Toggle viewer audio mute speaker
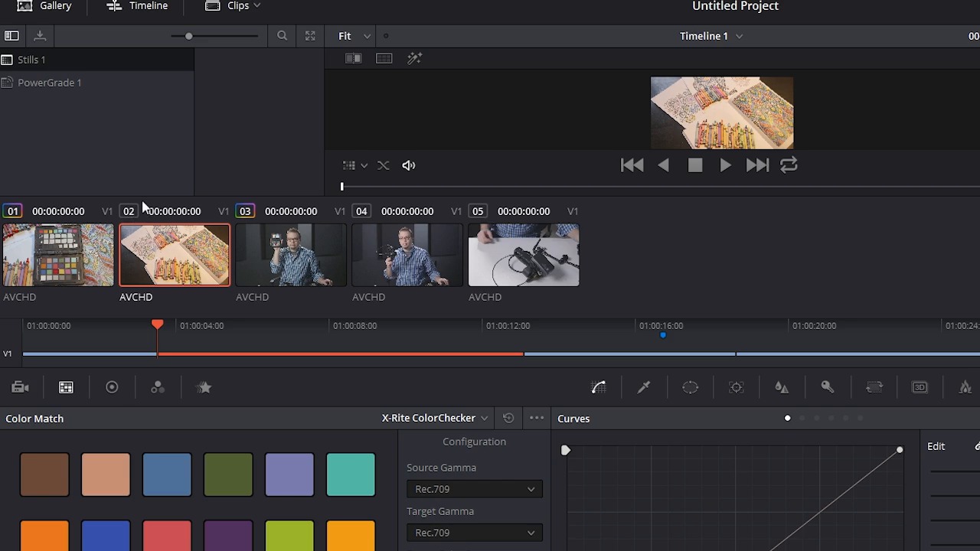Viewport: 980px width, 551px height. pos(409,165)
